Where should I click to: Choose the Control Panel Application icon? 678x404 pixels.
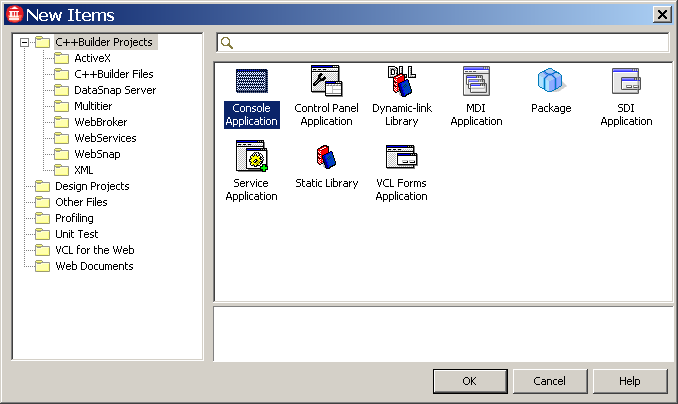tap(326, 81)
